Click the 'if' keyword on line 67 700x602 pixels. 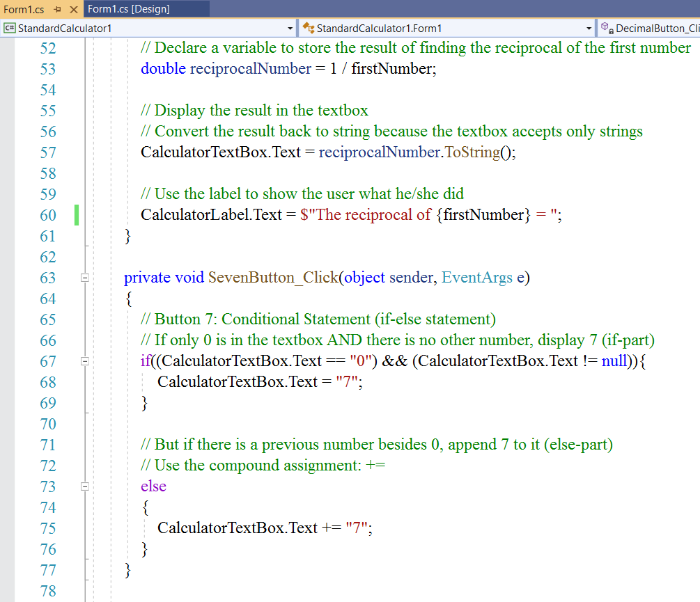[x=146, y=361]
